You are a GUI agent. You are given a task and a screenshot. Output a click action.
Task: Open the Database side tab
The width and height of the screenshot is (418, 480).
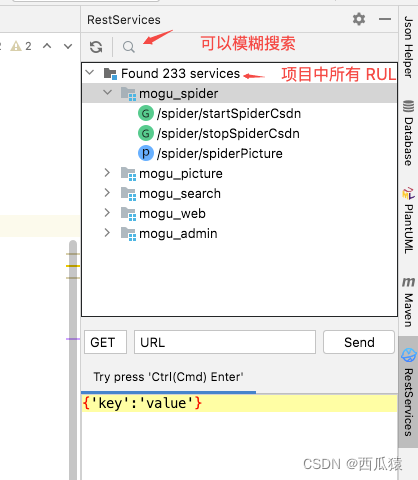click(408, 133)
